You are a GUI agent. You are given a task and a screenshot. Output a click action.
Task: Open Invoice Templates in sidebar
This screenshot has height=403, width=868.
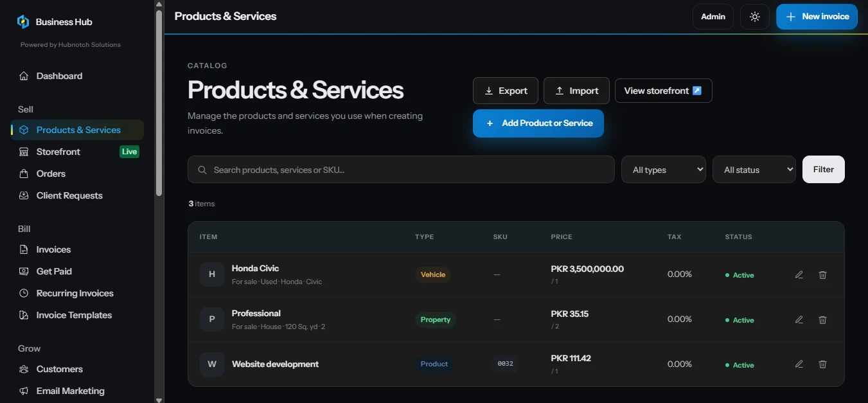coord(77,315)
